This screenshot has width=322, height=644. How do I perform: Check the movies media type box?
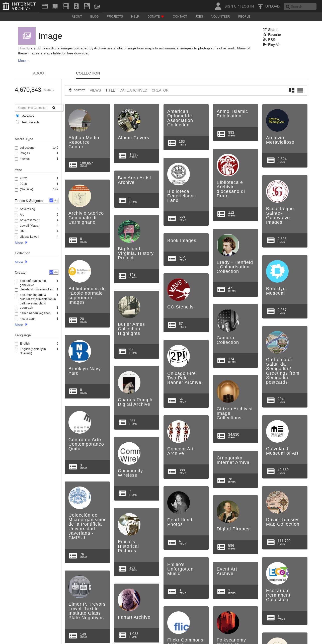(16, 159)
